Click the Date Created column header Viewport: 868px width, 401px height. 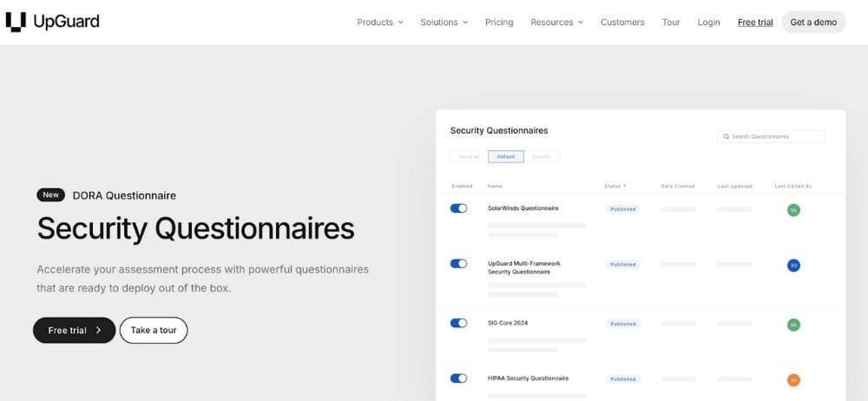[x=678, y=186]
